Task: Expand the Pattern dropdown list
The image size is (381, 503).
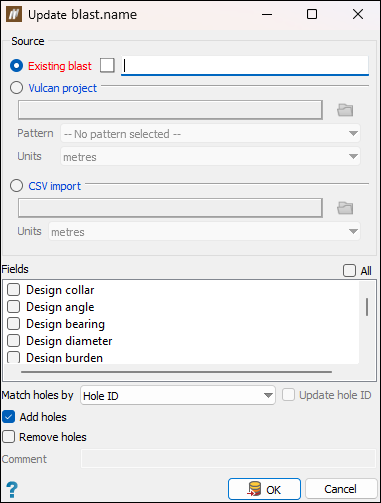Action: (x=210, y=134)
